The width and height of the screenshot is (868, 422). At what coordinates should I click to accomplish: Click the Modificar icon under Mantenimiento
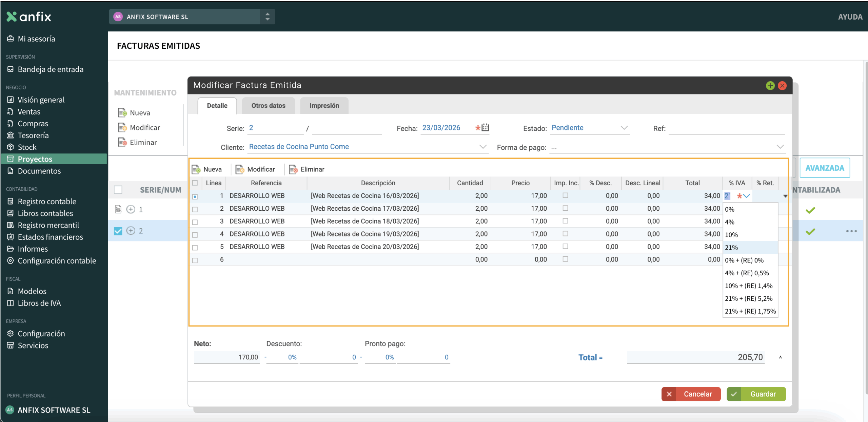tap(122, 128)
